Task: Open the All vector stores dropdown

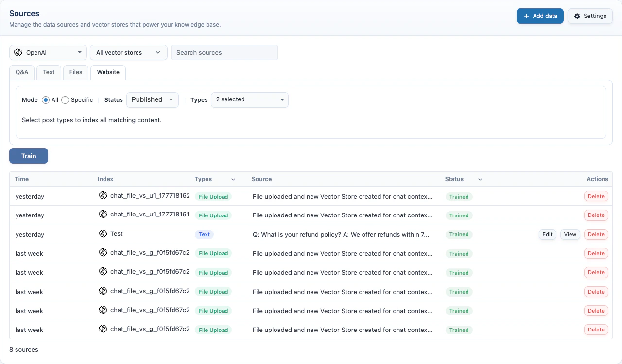Action: coord(128,52)
